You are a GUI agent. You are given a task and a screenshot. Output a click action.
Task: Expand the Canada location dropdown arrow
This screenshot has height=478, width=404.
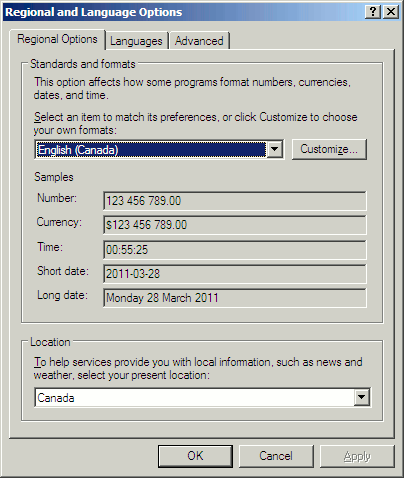click(361, 397)
